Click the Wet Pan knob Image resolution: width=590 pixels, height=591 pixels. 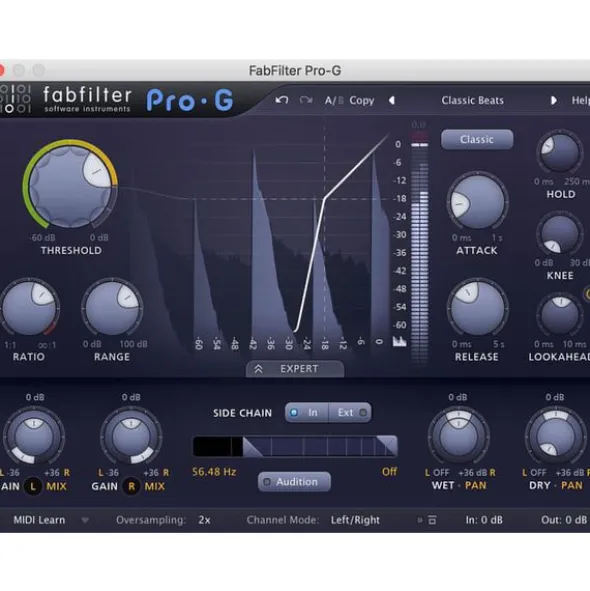(458, 437)
